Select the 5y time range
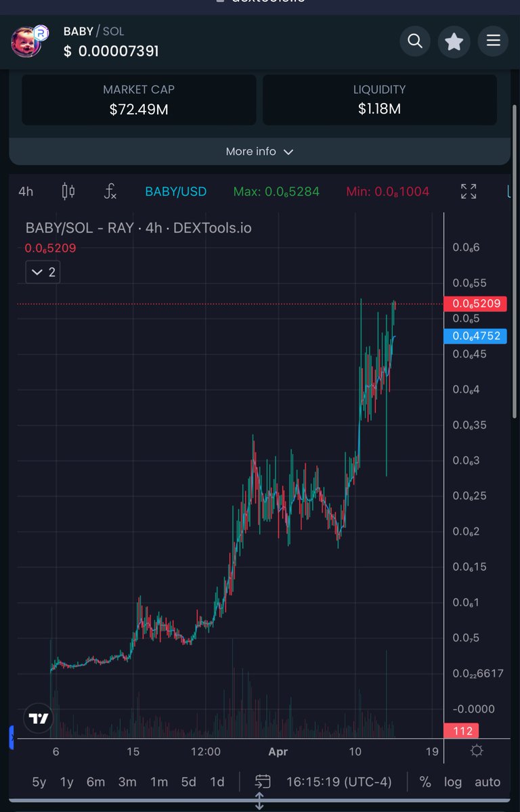 39,782
